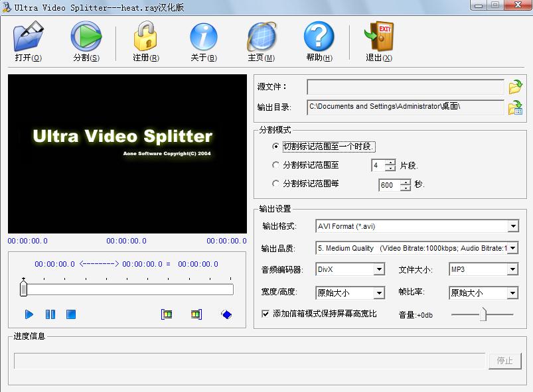This screenshot has width=533, height=392.
Task: Expand the 输出品质 Medium Quality dropdown
Action: (513, 248)
